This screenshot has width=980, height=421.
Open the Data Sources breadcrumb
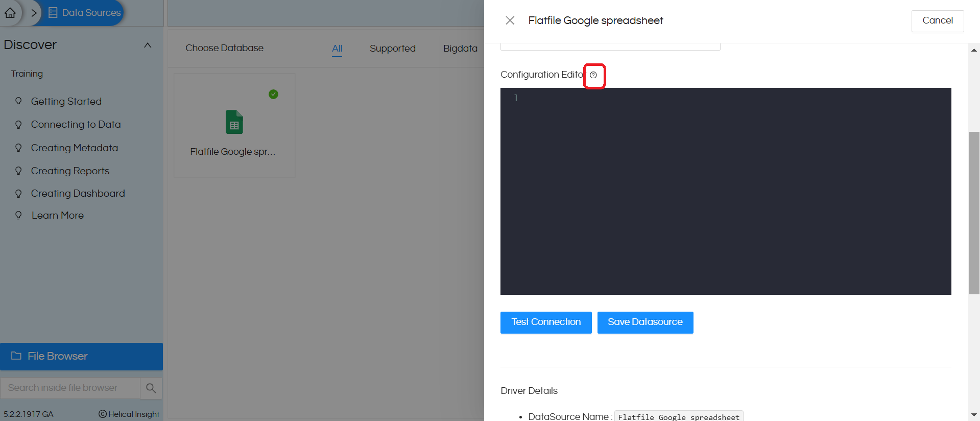click(x=85, y=13)
